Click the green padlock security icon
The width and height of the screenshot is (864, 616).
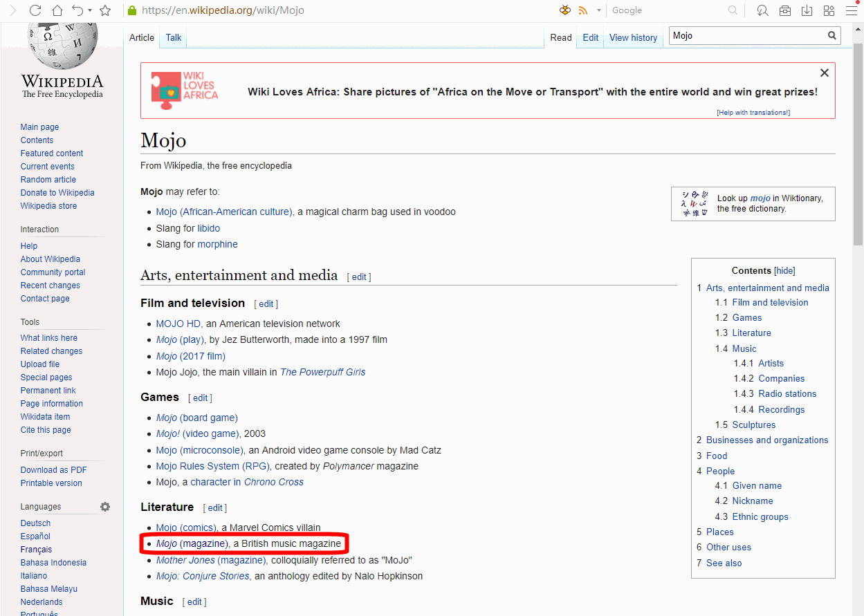pos(132,10)
